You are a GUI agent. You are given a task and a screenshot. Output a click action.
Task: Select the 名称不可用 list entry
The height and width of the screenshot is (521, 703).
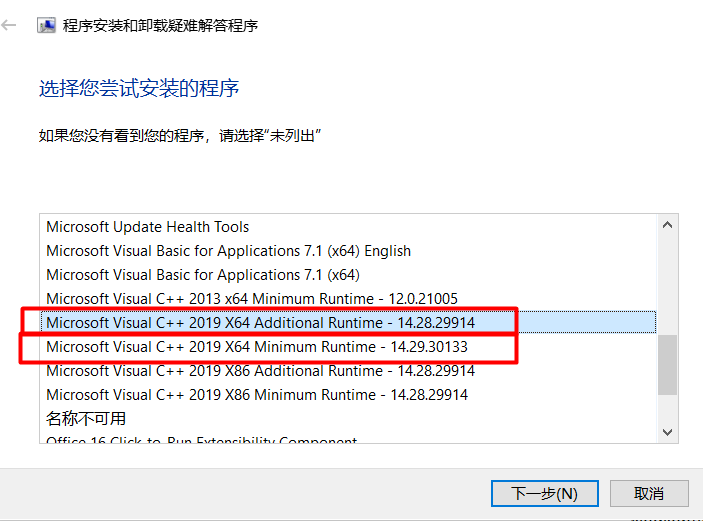[348, 419]
